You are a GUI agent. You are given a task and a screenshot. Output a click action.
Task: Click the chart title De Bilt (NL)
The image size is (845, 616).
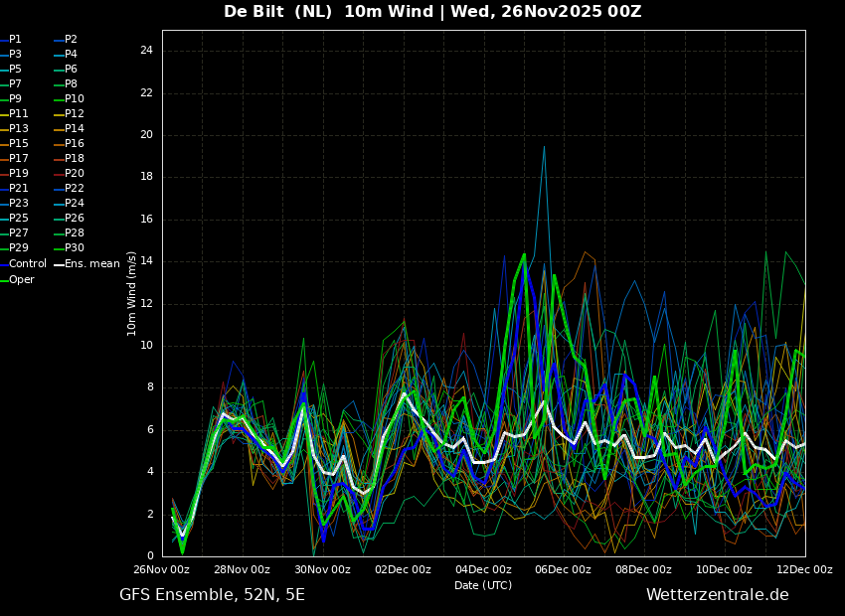click(x=277, y=11)
